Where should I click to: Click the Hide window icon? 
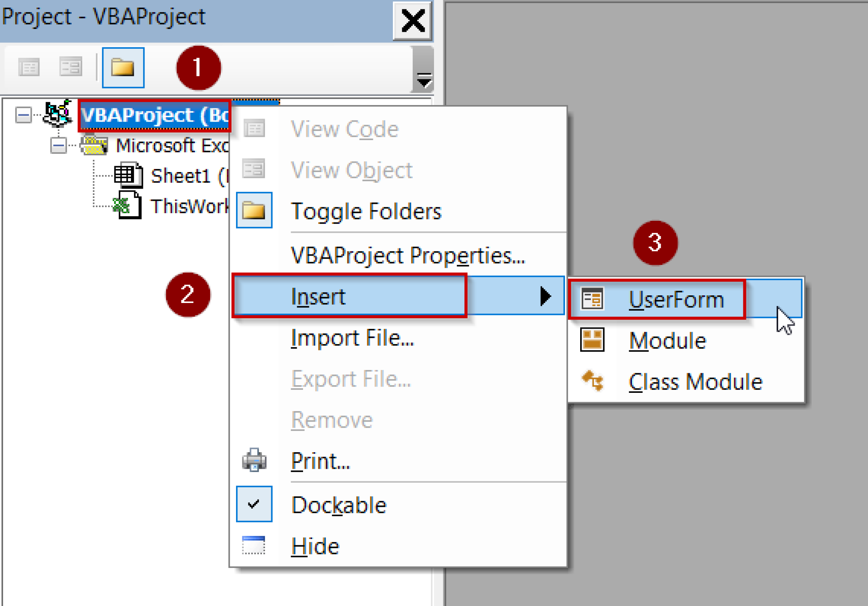254,545
